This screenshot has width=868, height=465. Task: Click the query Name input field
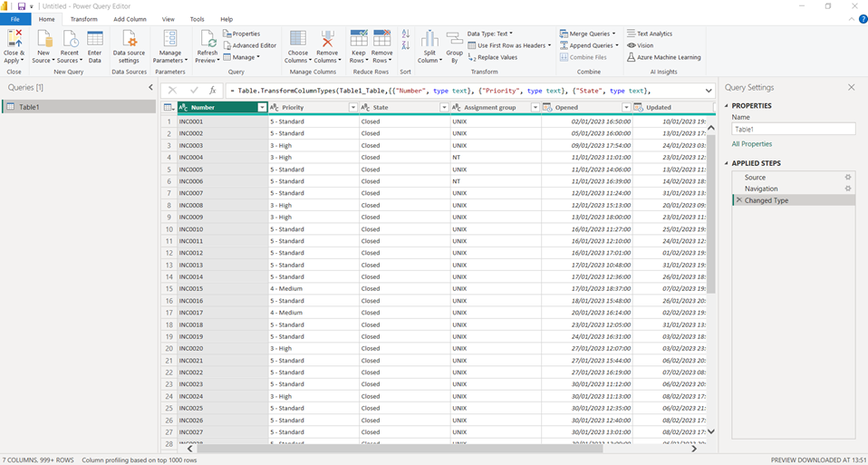793,130
